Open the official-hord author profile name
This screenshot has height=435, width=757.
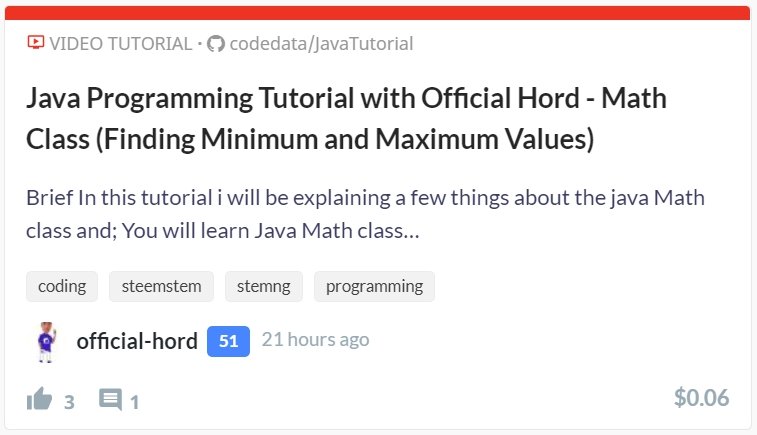(x=137, y=341)
